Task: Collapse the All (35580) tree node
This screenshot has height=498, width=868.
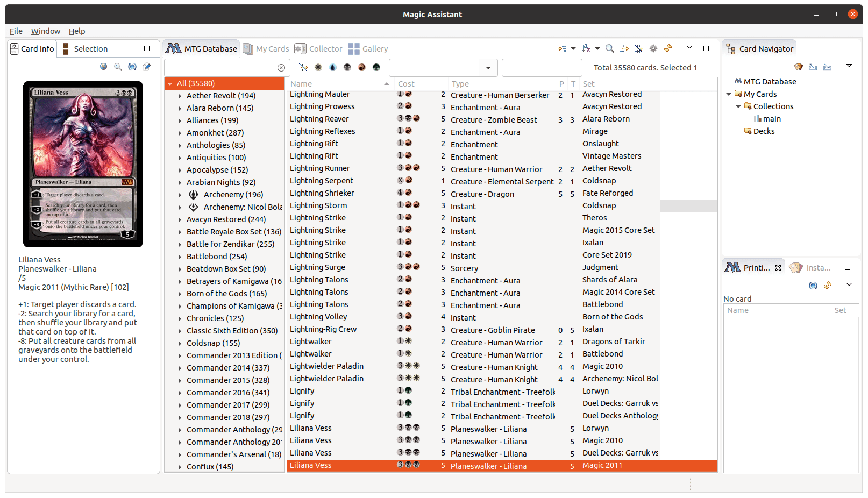Action: [170, 83]
